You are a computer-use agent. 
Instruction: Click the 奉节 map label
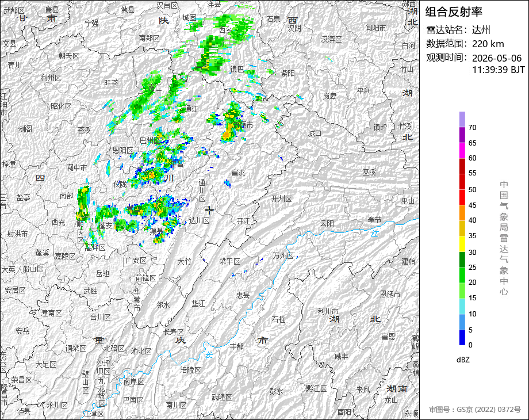tap(374, 220)
